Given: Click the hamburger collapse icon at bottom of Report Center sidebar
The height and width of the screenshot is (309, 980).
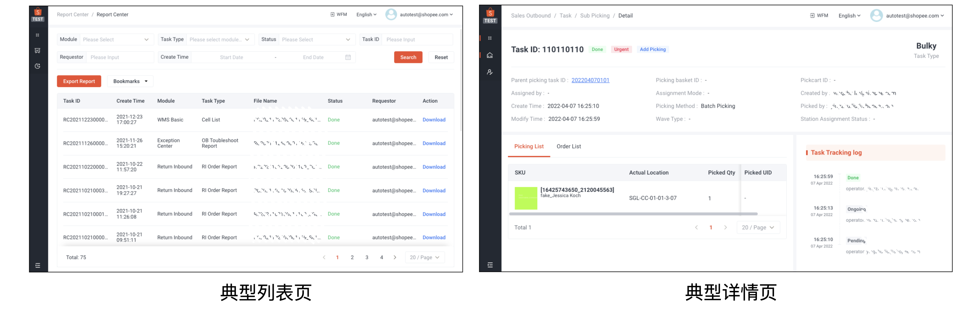Looking at the screenshot, I should (x=38, y=266).
